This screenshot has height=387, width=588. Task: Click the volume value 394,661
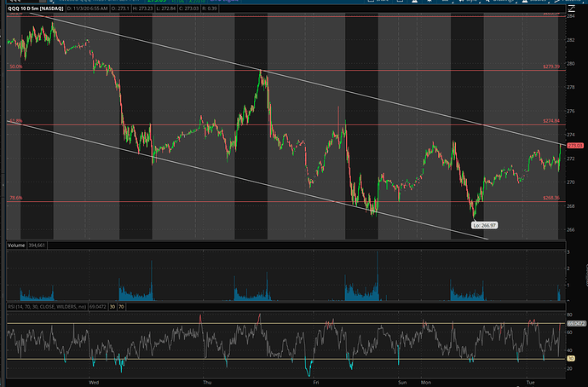[x=37, y=245]
